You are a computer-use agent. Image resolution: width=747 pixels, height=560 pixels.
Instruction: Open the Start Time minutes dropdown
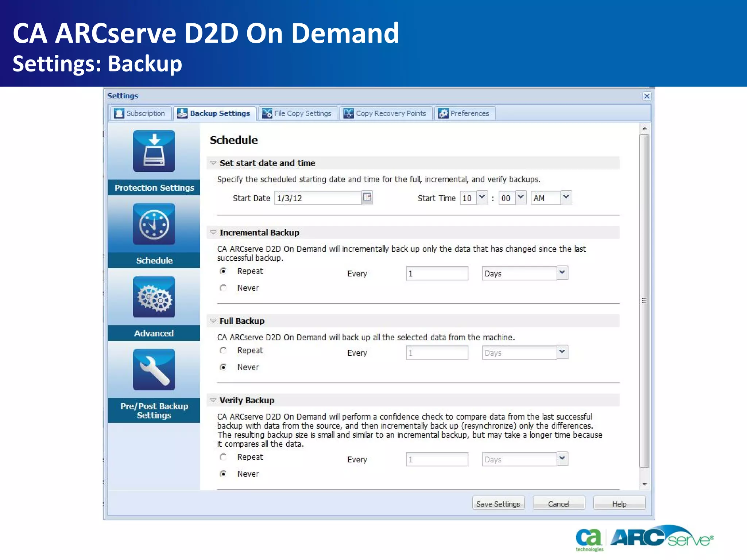coord(521,197)
